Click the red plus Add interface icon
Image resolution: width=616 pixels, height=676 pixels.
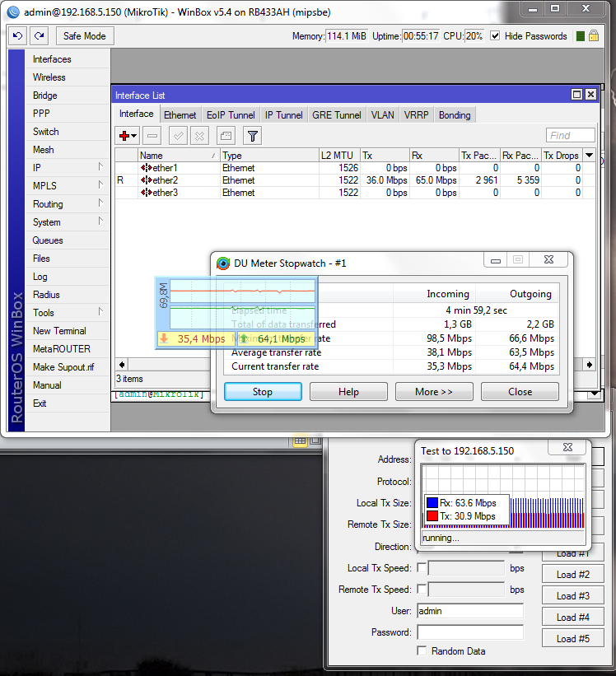(128, 136)
